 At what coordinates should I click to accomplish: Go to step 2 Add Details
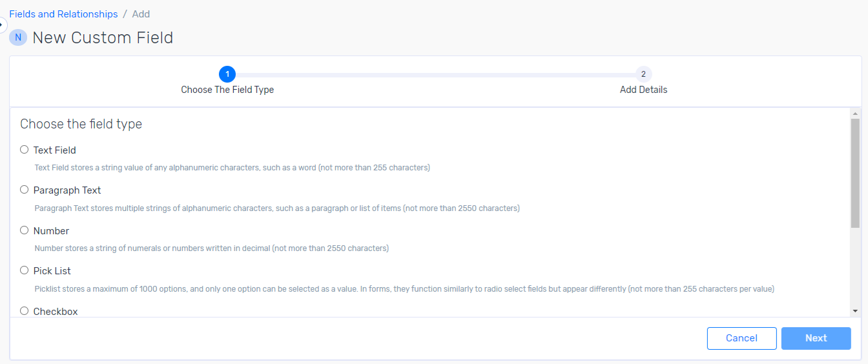click(643, 74)
